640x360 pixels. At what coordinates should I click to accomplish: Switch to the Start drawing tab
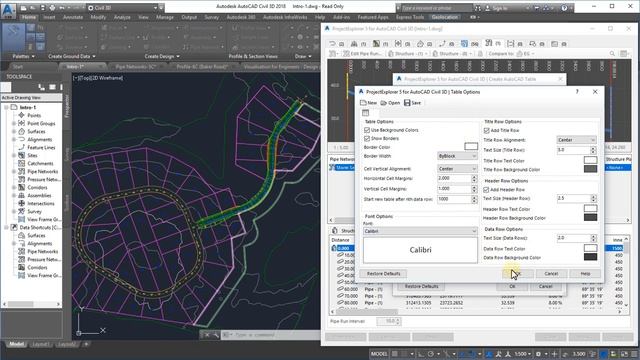[x=18, y=67]
